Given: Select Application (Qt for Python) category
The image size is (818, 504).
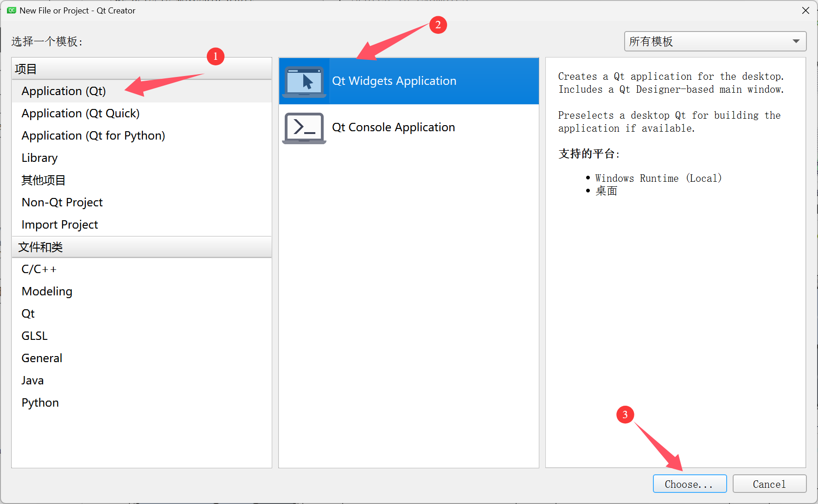Looking at the screenshot, I should point(141,135).
